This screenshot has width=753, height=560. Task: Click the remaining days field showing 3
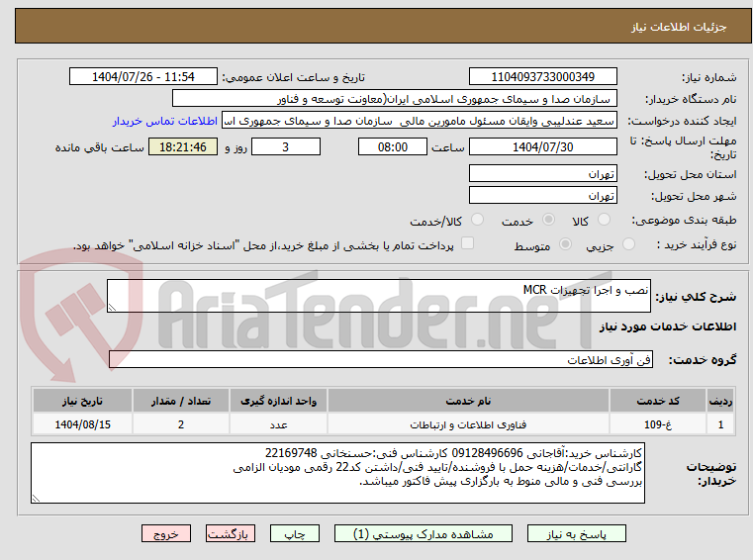286,147
